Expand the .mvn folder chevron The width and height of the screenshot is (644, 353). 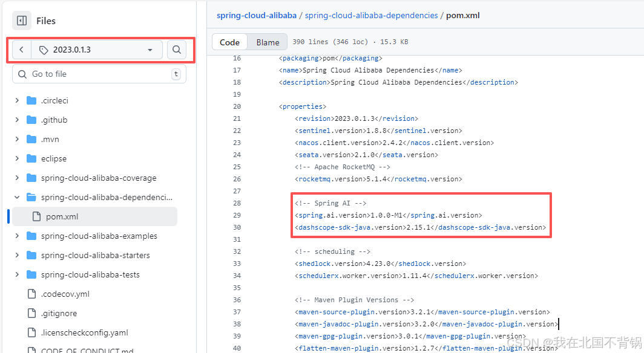coord(17,139)
